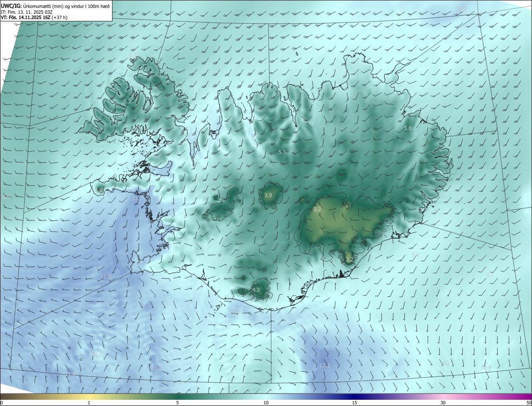Click the initial time line "IT: Fim. 13. 11. 2025 03Z"
532x406 pixels.
coord(27,12)
